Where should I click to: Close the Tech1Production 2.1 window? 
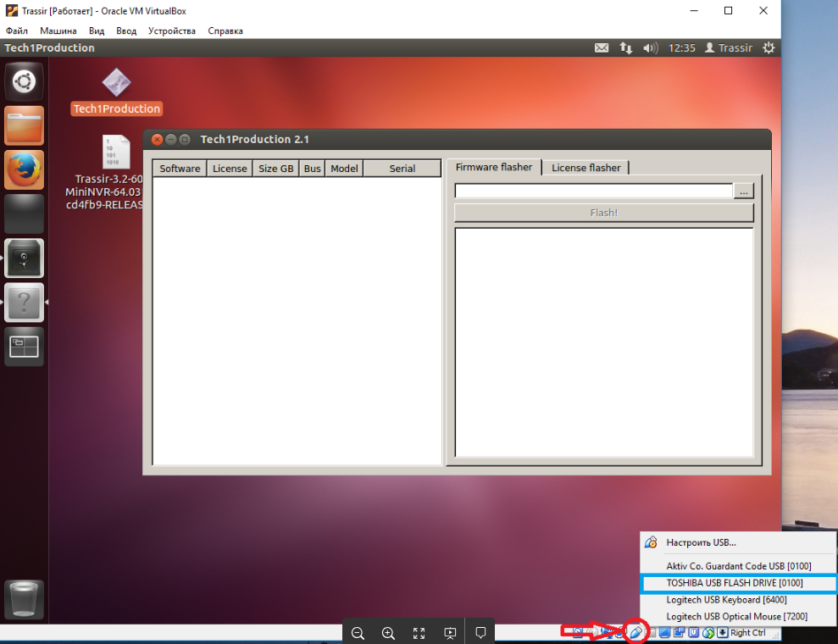click(157, 140)
